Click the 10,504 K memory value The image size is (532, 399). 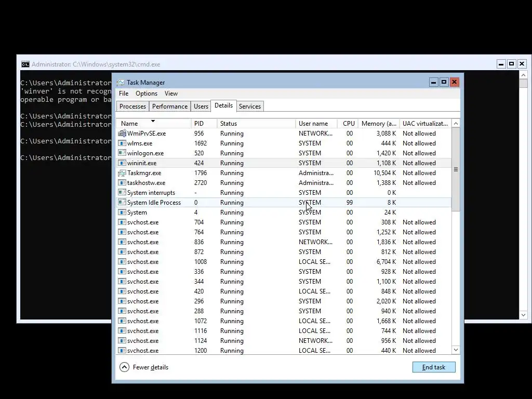click(x=385, y=173)
